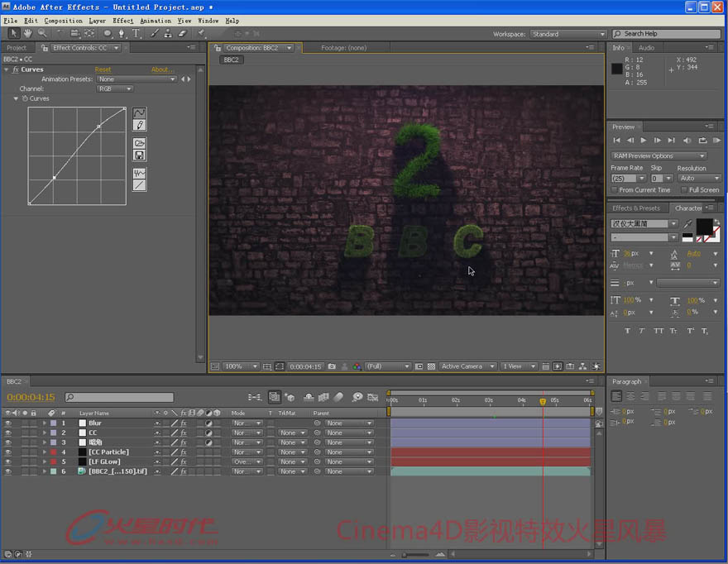Screen dimensions: 728x564
Task: Show channel and color management settings
Action: coord(357,366)
